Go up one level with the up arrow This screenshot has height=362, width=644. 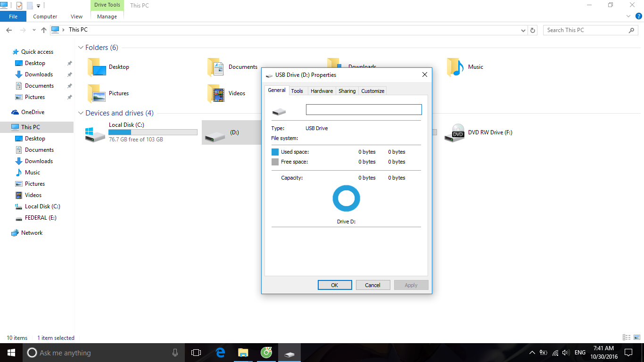[x=44, y=30]
